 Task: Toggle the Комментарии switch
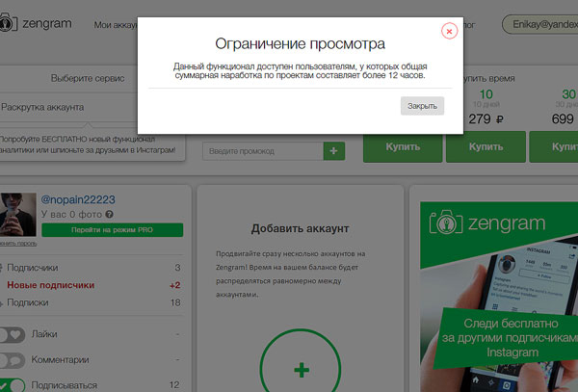coord(13,360)
